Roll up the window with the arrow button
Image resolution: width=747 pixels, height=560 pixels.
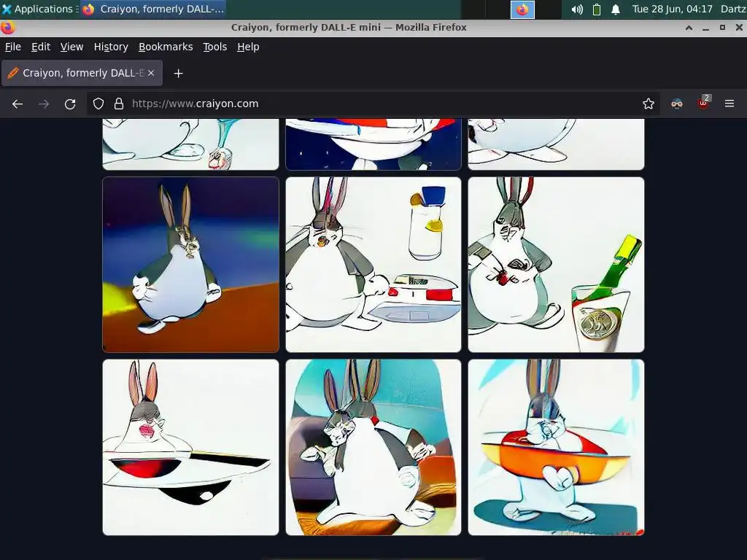point(689,28)
